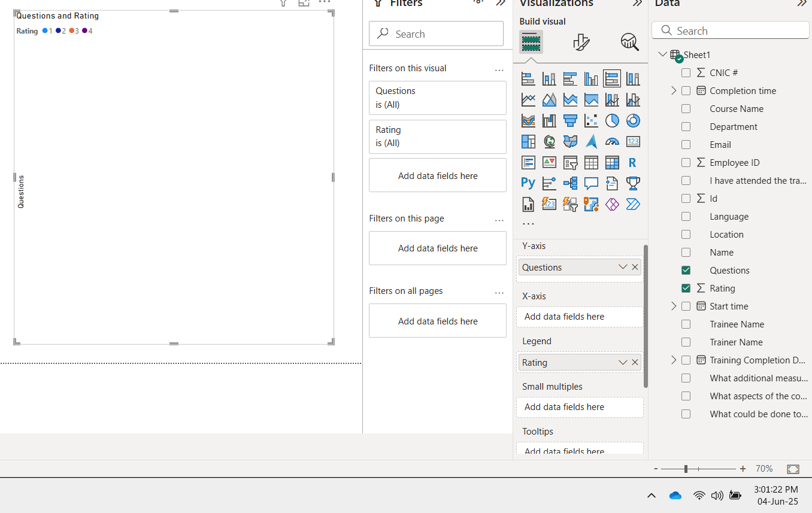Image resolution: width=812 pixels, height=513 pixels.
Task: Insert the R script visual
Action: point(633,162)
